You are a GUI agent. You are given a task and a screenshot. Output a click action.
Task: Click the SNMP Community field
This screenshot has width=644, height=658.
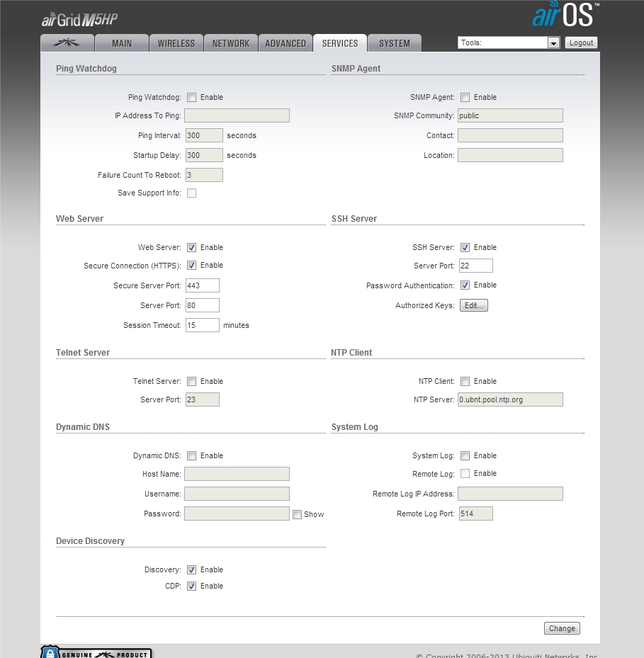pos(510,115)
